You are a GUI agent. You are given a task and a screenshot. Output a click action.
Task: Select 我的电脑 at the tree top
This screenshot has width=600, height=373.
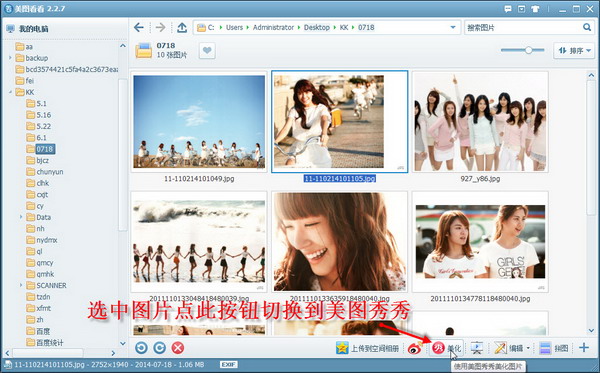click(x=28, y=29)
